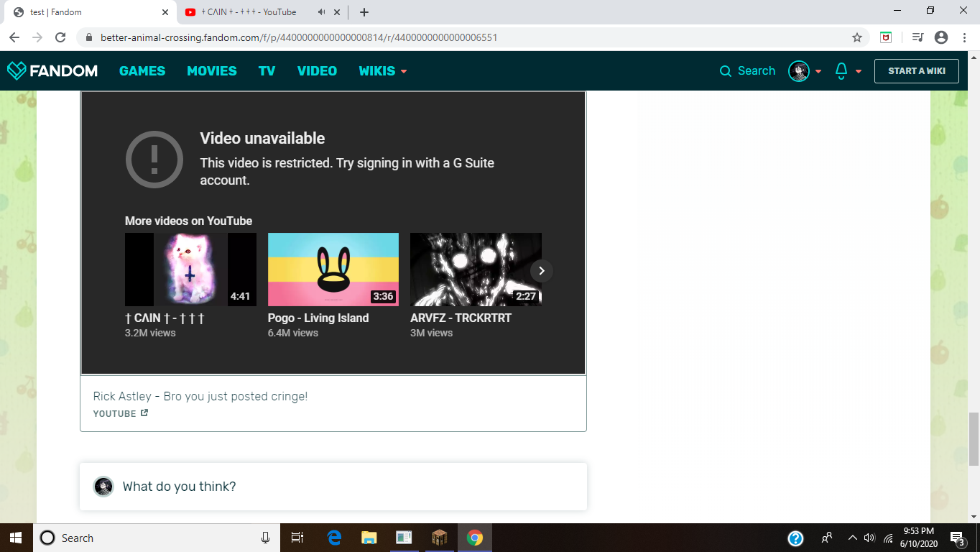Click the kitten video thumbnail
Image resolution: width=980 pixels, height=552 pixels.
190,270
